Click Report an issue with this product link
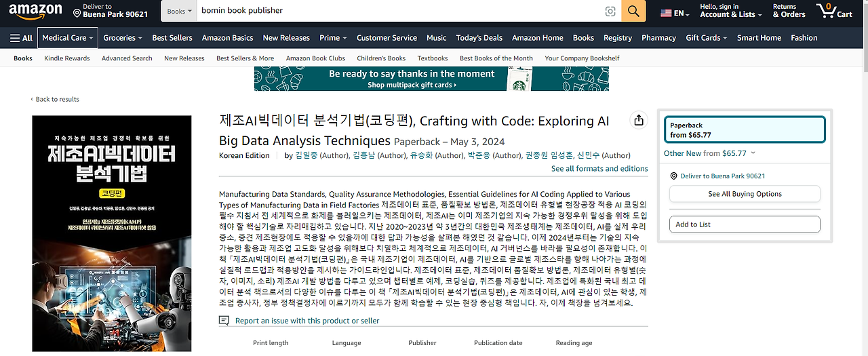This screenshot has width=868, height=356. coord(307,321)
